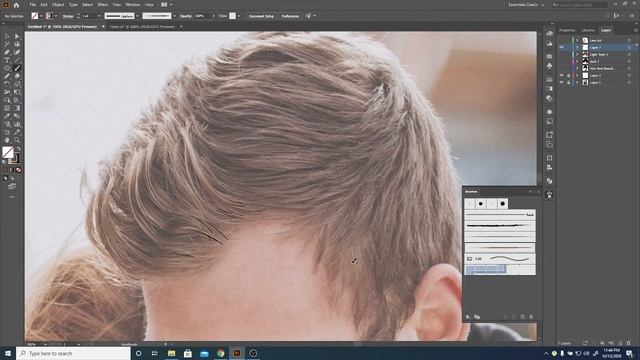Open Symbols panel club icon in dock
This screenshot has width=640, height=360.
tap(549, 66)
